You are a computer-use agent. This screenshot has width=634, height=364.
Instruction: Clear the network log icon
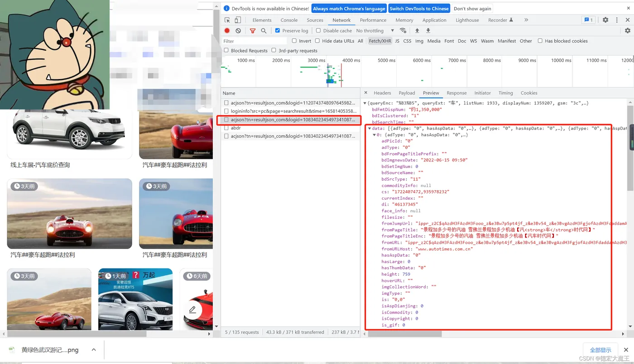tap(238, 31)
